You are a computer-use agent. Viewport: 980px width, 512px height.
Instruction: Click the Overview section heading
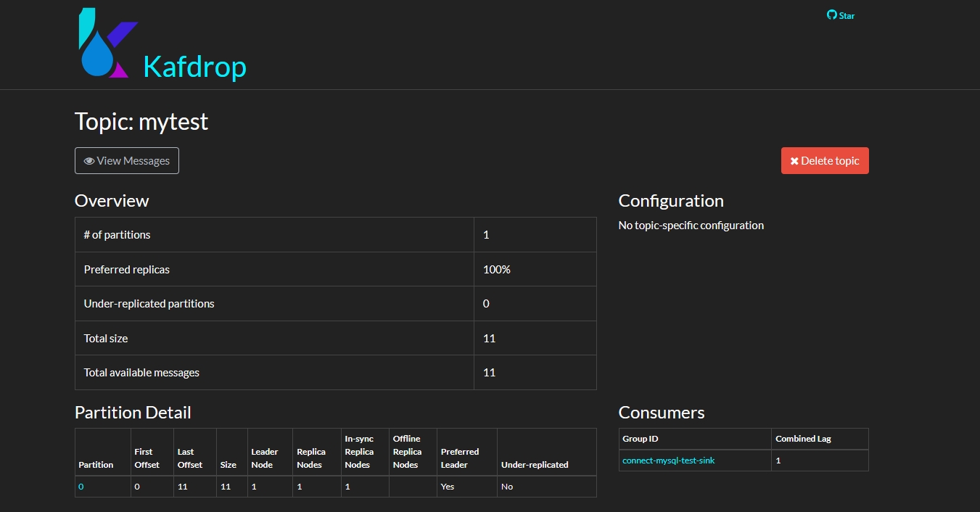(112, 201)
